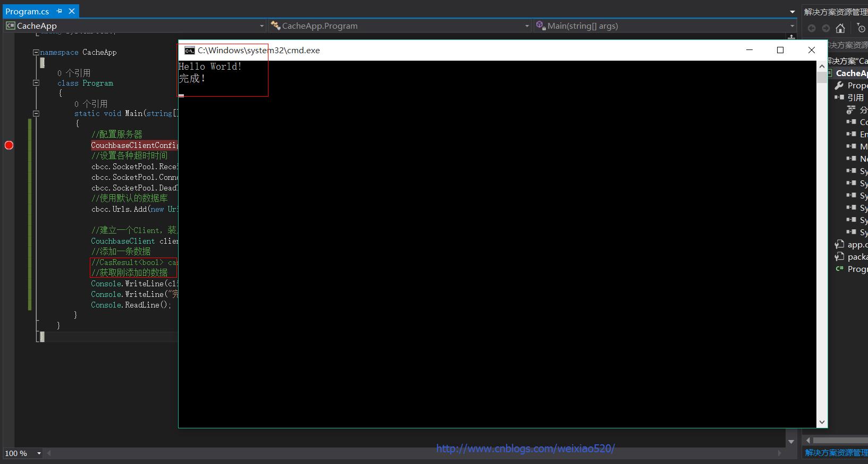Screen dimensions: 868x464
Task: Click 'namespace CacheApp' text
Action: (78, 52)
